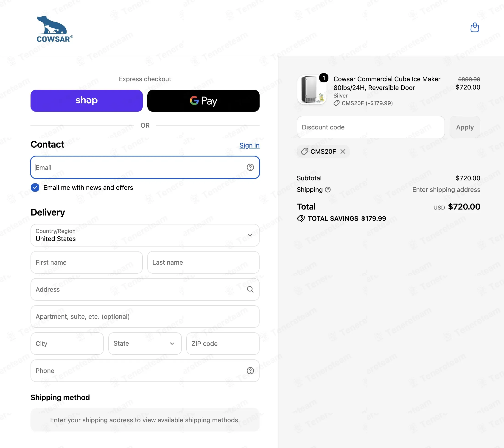Click the ZIP code field
The image size is (504, 448).
tap(223, 343)
